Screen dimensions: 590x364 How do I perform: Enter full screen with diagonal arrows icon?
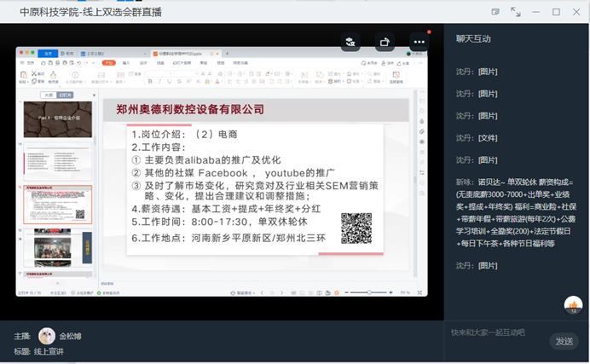click(516, 12)
